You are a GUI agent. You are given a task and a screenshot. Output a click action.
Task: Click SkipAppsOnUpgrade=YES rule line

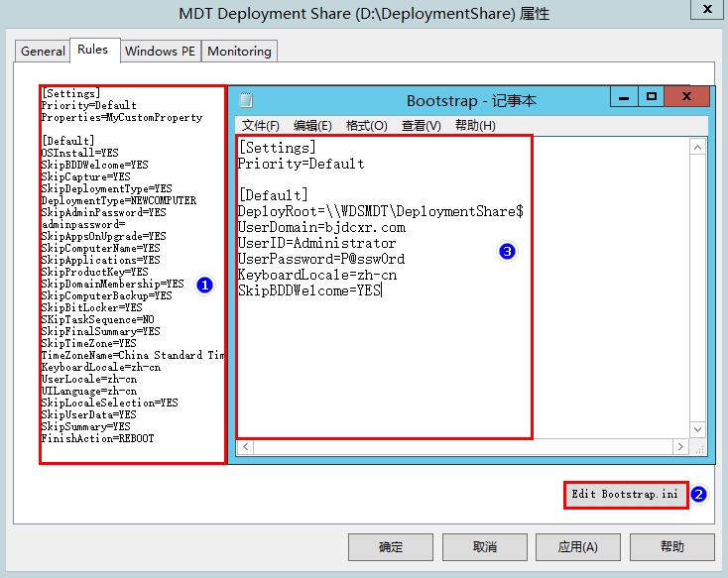pos(103,236)
